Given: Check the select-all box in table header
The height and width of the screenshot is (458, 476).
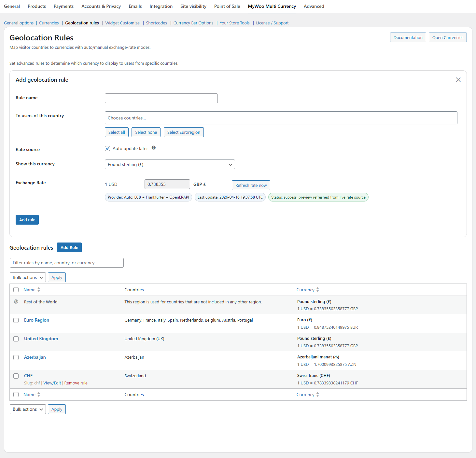Looking at the screenshot, I should coord(16,290).
